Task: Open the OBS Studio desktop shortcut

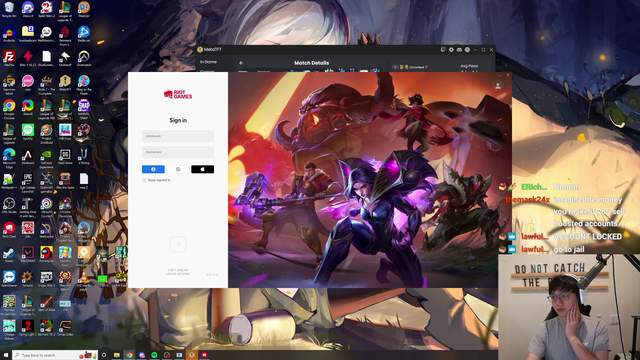Action: [9, 205]
